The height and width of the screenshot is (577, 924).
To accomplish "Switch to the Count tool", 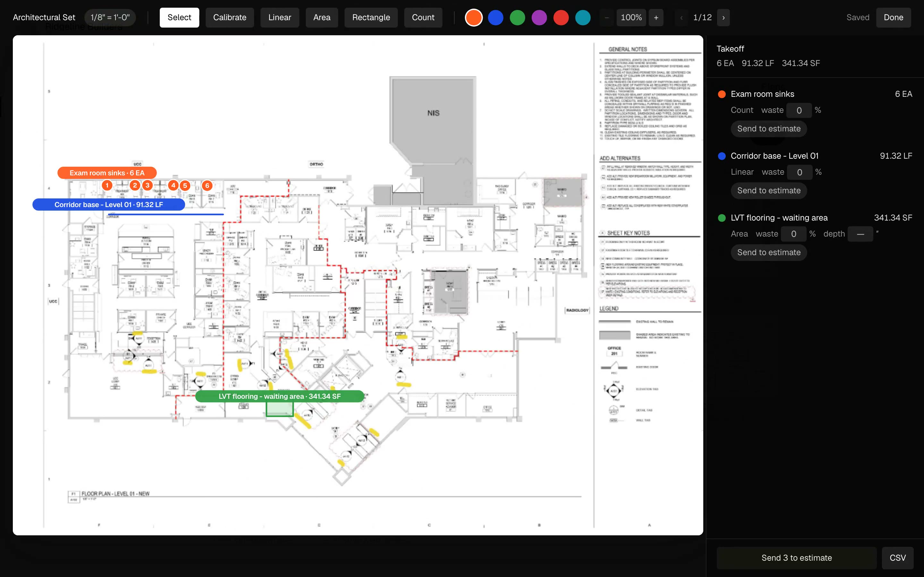I will [x=423, y=18].
